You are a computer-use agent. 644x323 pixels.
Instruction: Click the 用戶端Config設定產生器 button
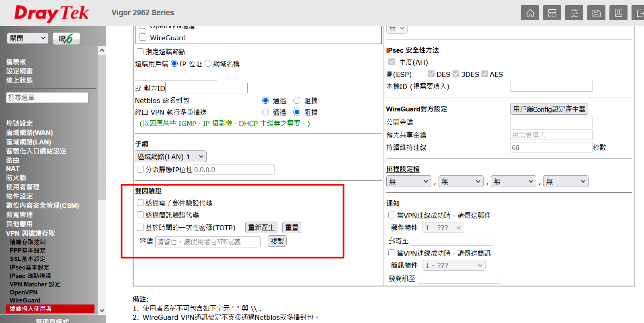click(549, 109)
